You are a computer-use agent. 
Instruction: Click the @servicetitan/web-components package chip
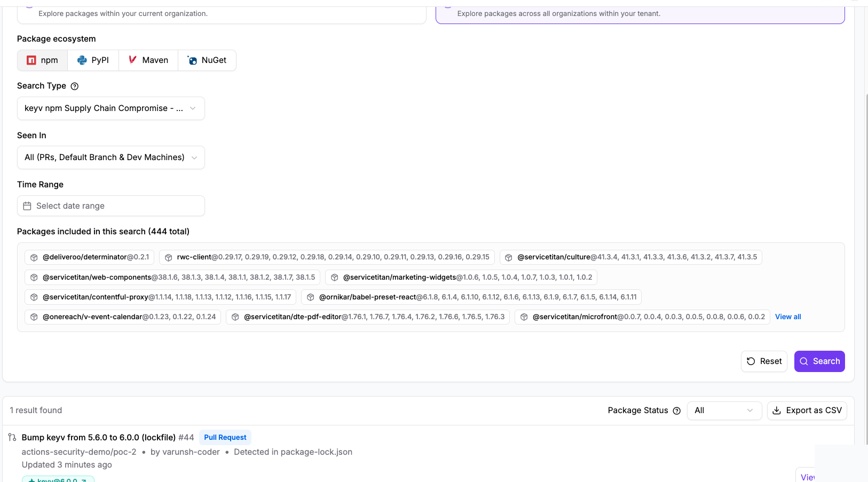(172, 278)
